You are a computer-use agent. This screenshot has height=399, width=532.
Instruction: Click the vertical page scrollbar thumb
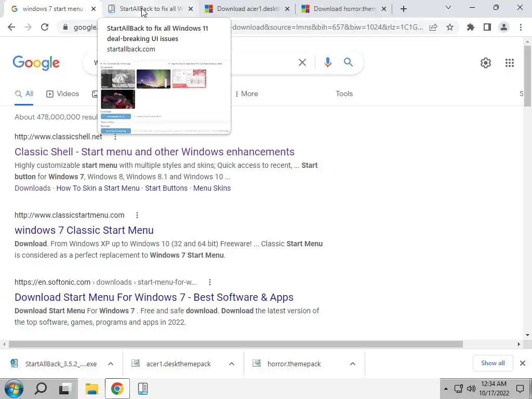(x=527, y=76)
